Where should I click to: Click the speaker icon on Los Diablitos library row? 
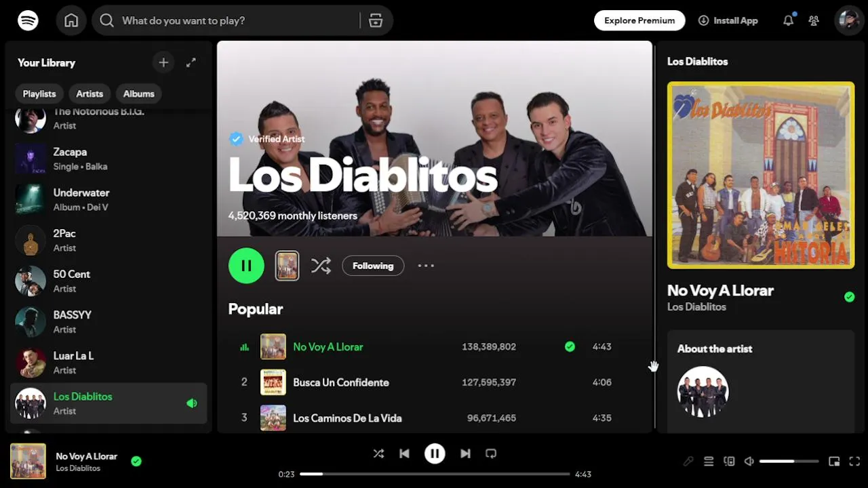tap(192, 403)
